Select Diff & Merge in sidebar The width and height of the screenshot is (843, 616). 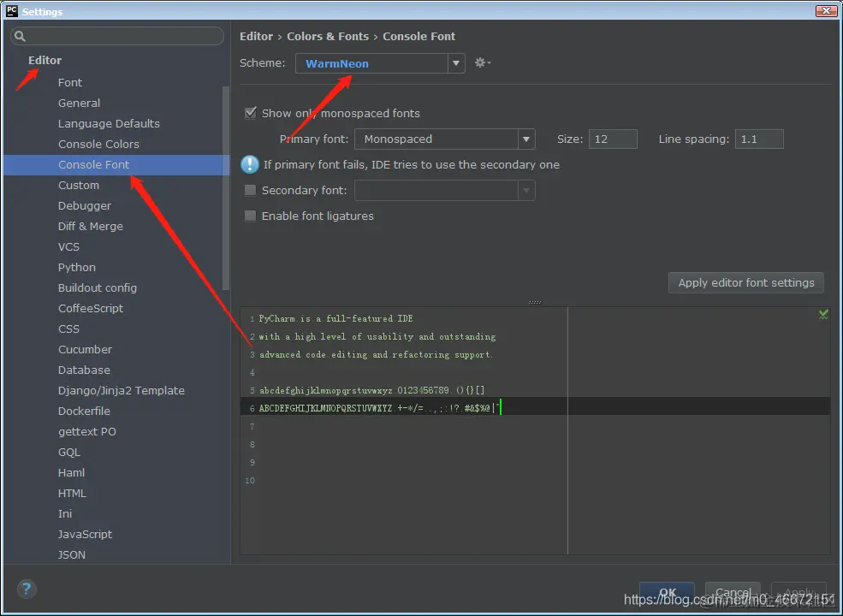pos(91,227)
